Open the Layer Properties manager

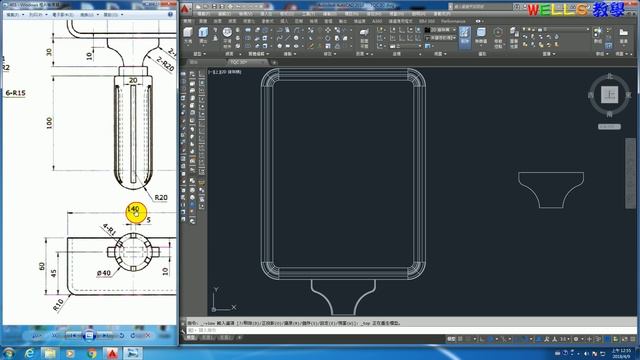tap(514, 37)
